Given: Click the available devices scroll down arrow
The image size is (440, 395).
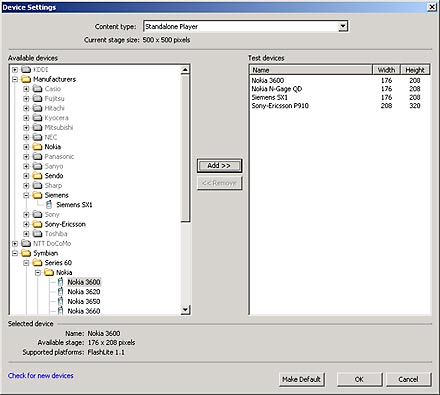Looking at the screenshot, I should click(185, 310).
